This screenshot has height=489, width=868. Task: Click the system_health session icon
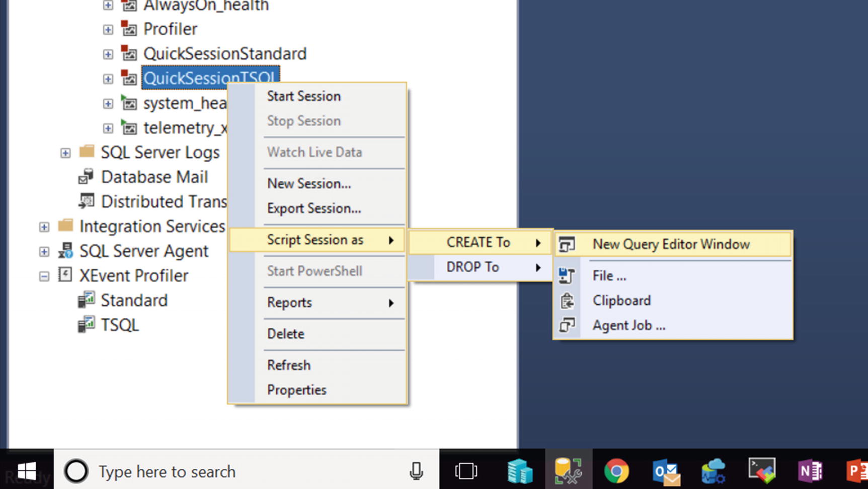129,103
